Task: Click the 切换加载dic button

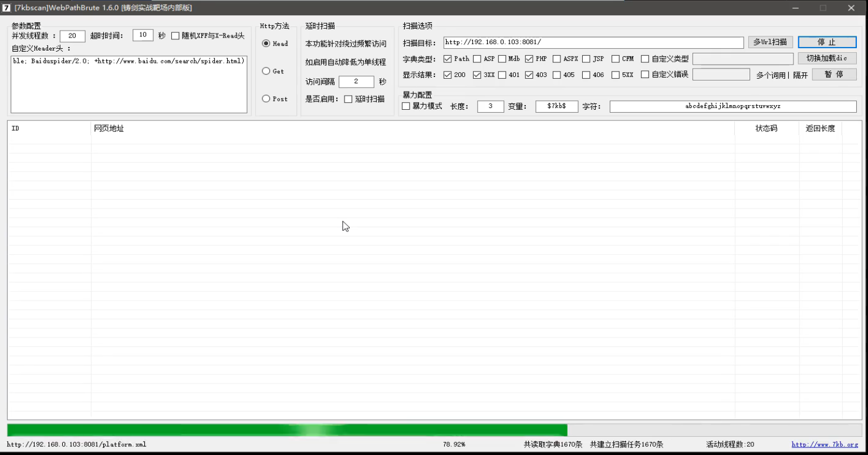Action: click(827, 58)
